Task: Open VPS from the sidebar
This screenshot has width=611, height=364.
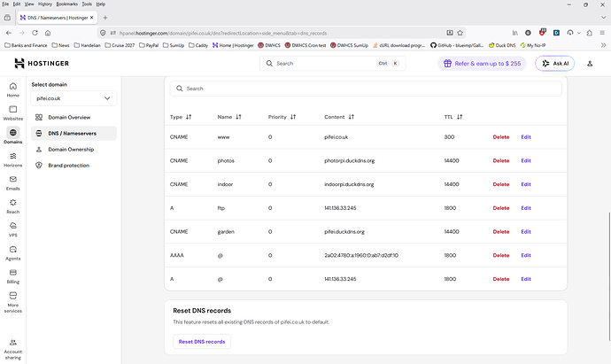Action: click(13, 229)
